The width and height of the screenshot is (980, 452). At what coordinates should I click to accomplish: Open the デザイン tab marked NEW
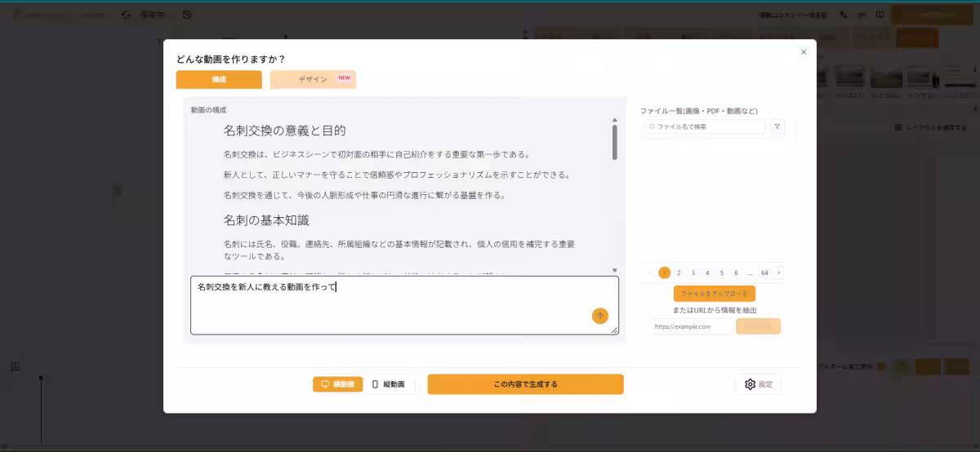(313, 79)
